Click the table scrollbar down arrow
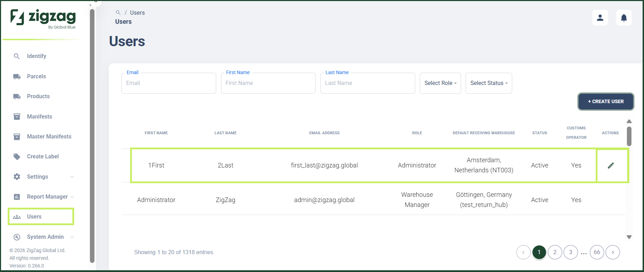This screenshot has height=272, width=644. coord(629,237)
